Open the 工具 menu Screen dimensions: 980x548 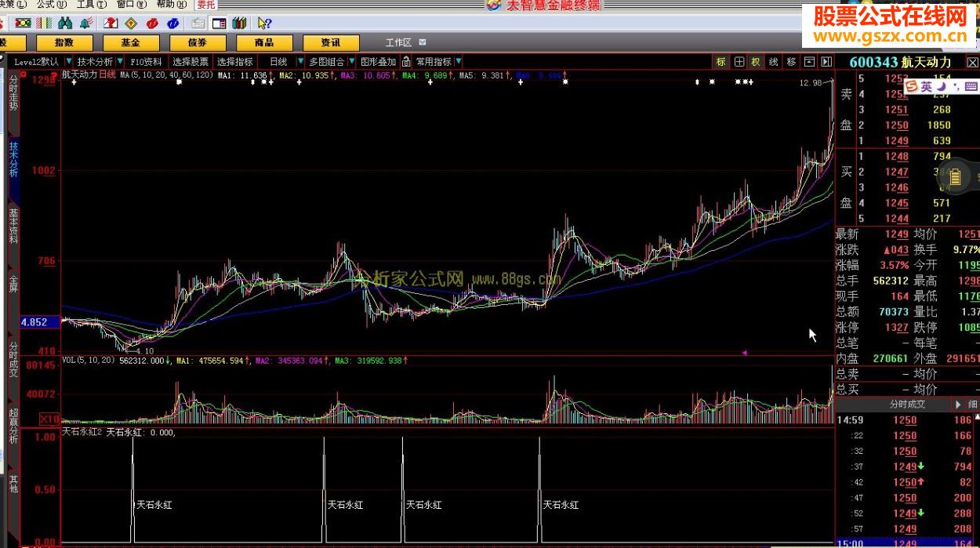(90, 5)
